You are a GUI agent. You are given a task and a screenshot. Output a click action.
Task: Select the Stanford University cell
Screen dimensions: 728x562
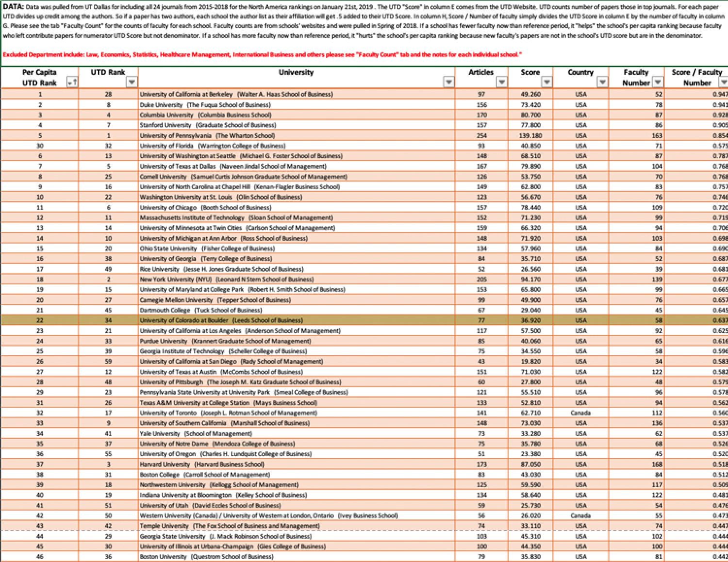tap(297, 125)
